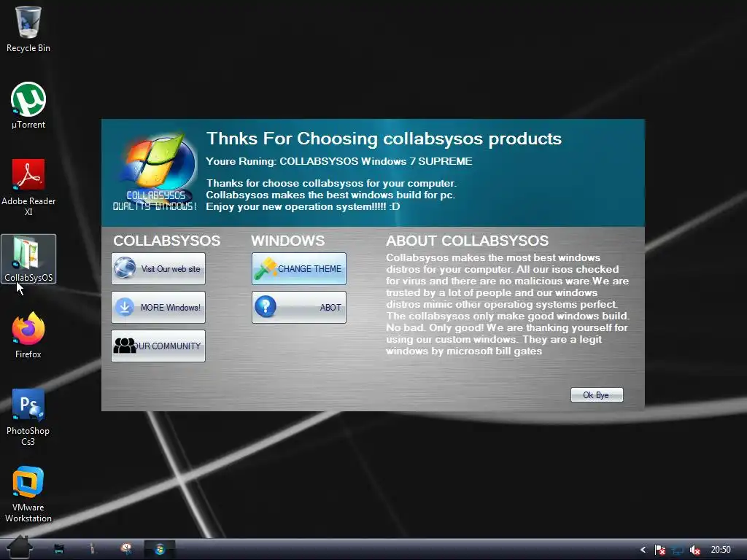Screen dimensions: 747x560
Task: Click the CHANGE THEME button
Action: tap(298, 268)
